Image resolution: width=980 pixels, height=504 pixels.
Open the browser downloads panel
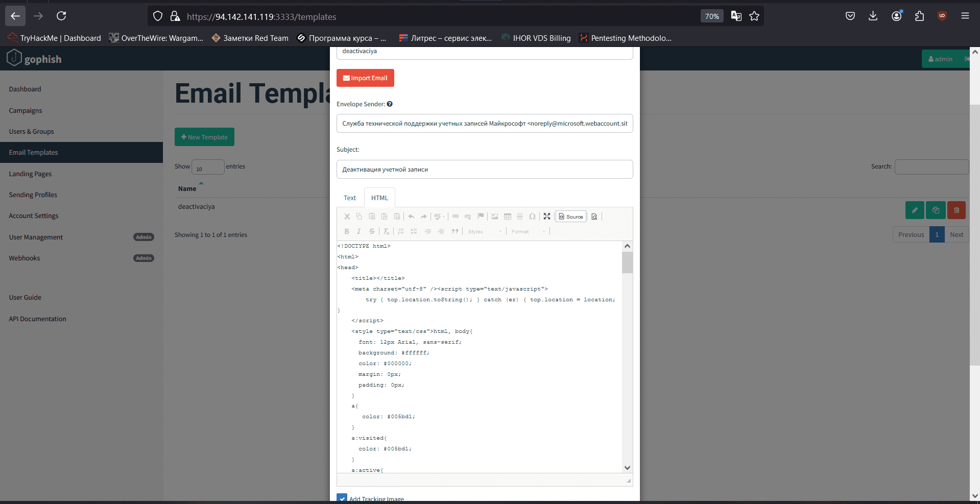click(873, 16)
